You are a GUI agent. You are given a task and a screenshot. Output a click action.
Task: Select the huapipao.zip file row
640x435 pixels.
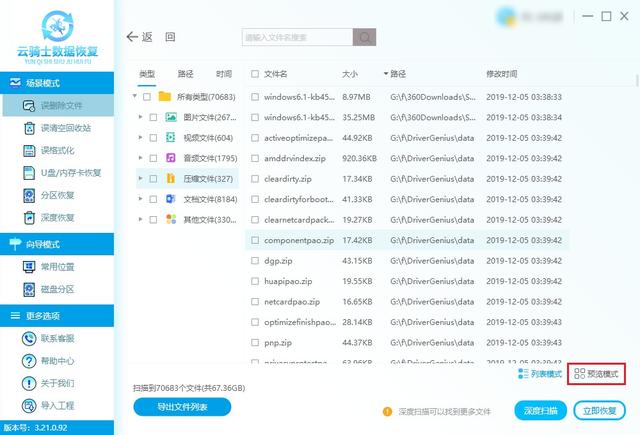point(407,281)
